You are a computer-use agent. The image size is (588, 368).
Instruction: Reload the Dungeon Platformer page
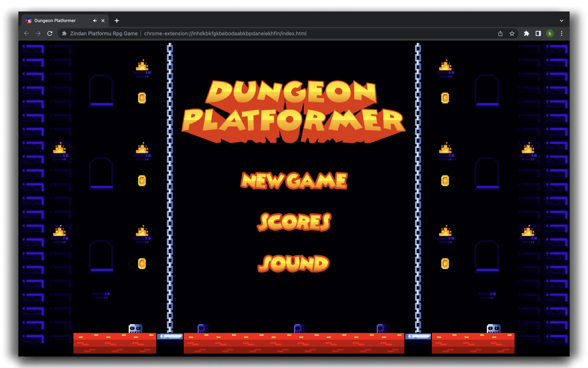(x=50, y=33)
